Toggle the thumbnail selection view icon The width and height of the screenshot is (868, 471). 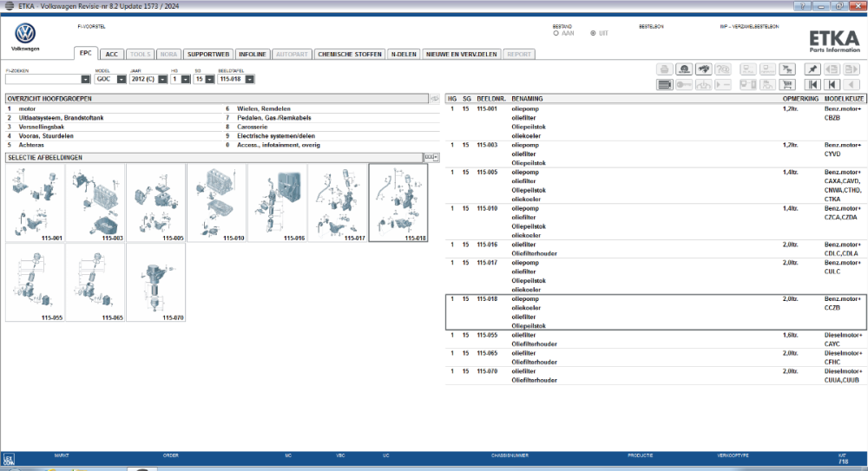(431, 158)
